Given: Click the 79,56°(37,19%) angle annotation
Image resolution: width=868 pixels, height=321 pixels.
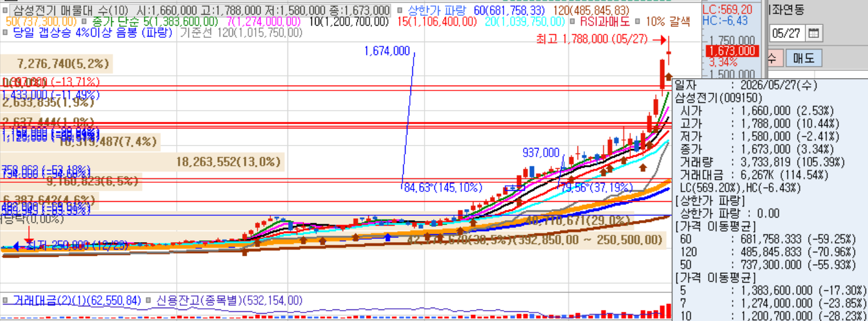Looking at the screenshot, I should (x=598, y=188).
